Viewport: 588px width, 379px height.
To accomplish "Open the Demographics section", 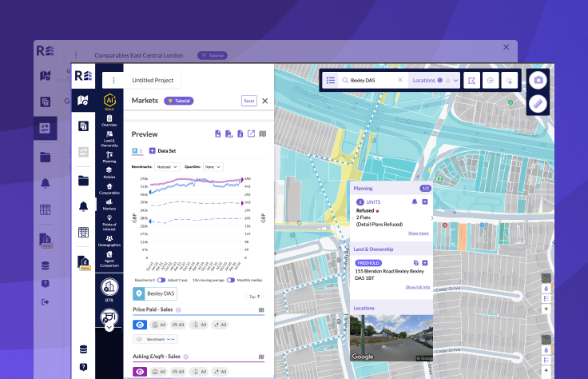I will point(109,241).
